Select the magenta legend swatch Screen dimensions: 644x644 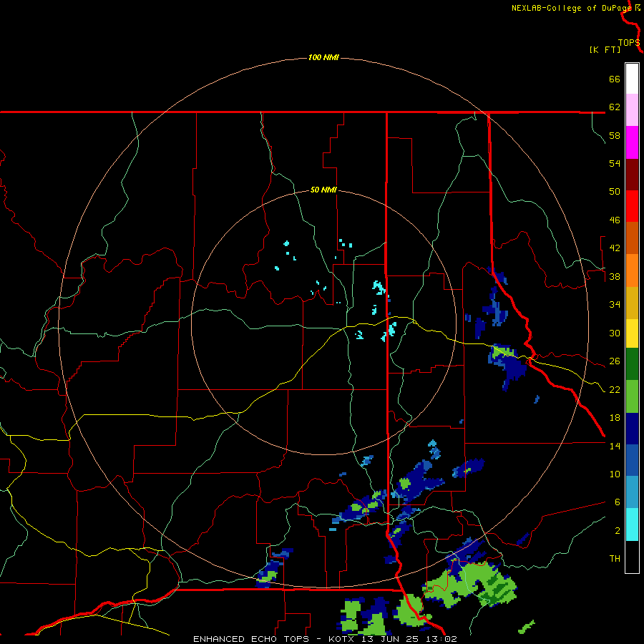[x=632, y=142]
